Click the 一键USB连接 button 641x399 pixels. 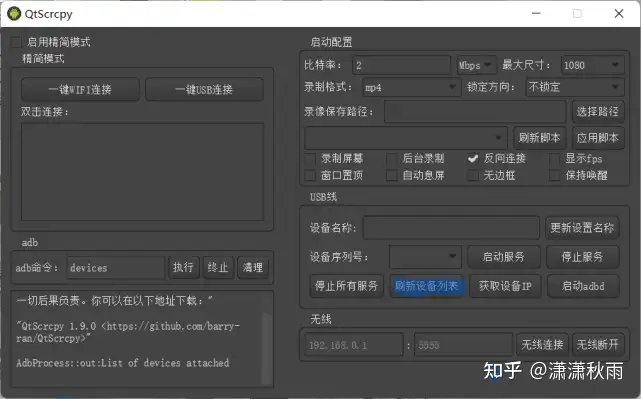[204, 90]
